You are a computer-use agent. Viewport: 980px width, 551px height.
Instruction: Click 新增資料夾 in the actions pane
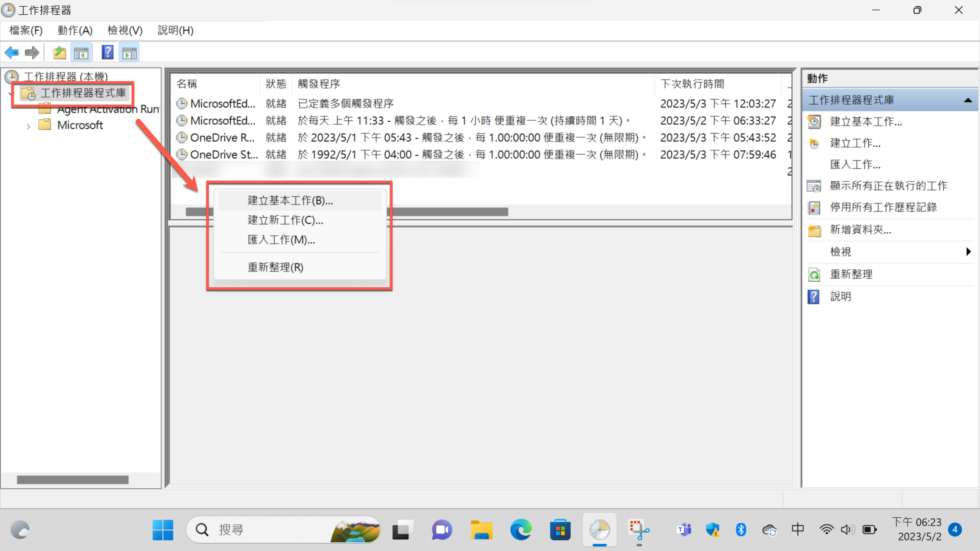pyautogui.click(x=860, y=230)
